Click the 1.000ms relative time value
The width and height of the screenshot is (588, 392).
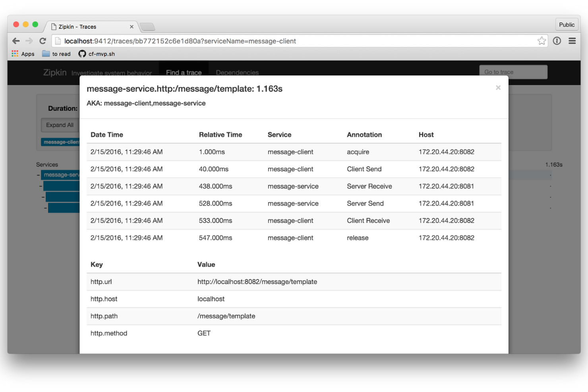point(212,152)
